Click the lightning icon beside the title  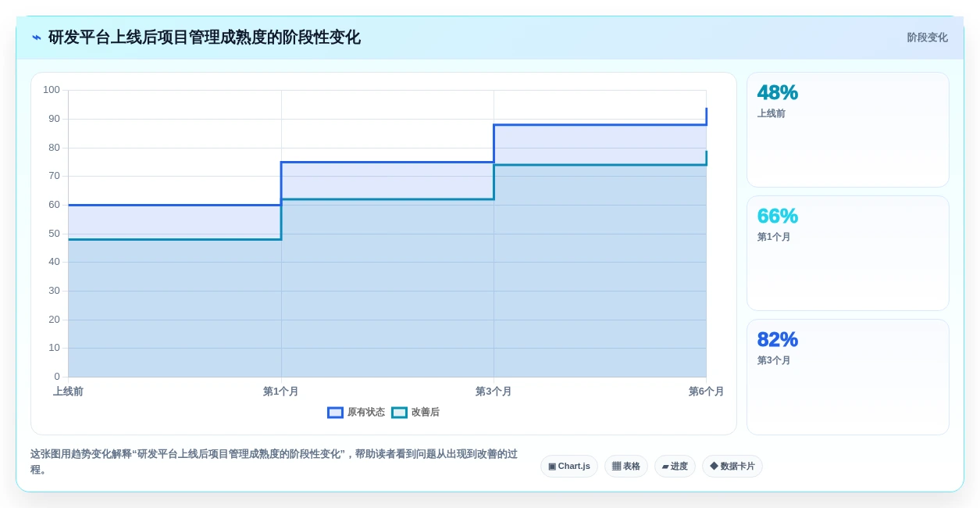(37, 38)
